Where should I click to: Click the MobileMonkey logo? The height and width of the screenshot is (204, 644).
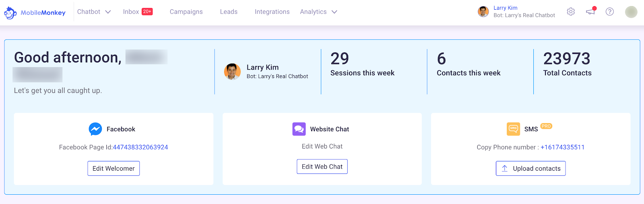click(35, 12)
